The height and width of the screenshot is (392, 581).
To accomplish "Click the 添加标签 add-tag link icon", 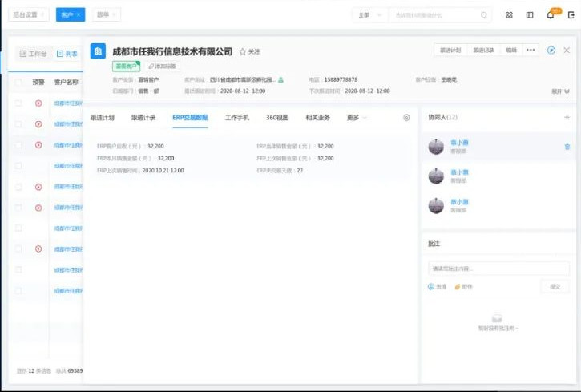I will [151, 67].
